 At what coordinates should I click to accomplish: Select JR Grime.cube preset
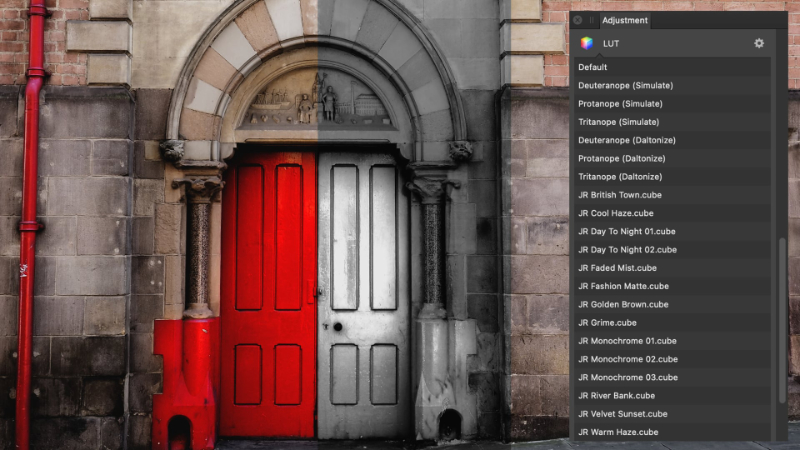click(x=672, y=322)
